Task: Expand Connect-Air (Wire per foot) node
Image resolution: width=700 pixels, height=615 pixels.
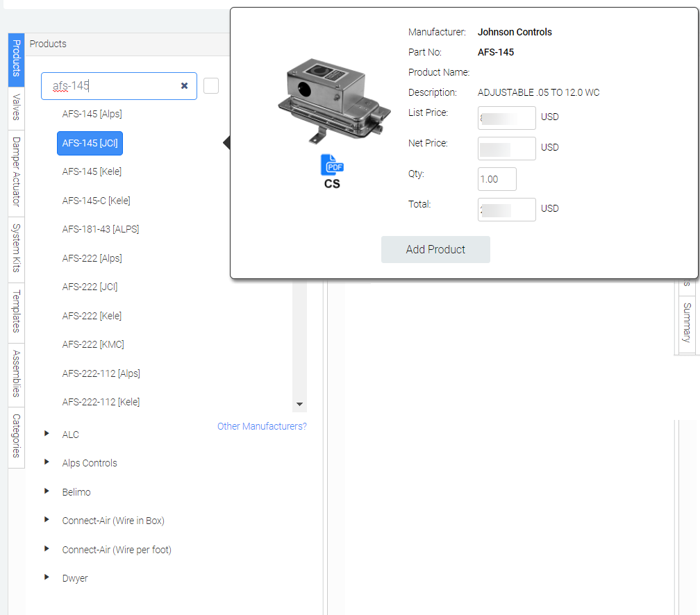Action: [47, 548]
